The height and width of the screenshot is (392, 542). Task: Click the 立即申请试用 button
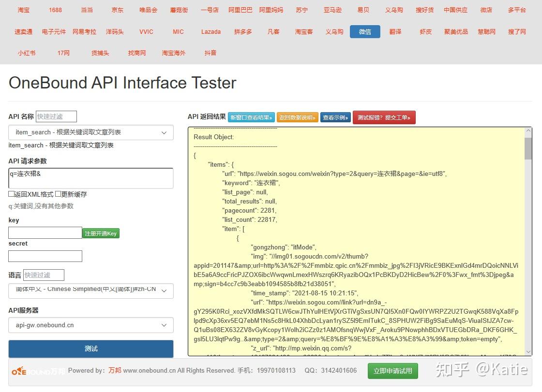(392, 371)
